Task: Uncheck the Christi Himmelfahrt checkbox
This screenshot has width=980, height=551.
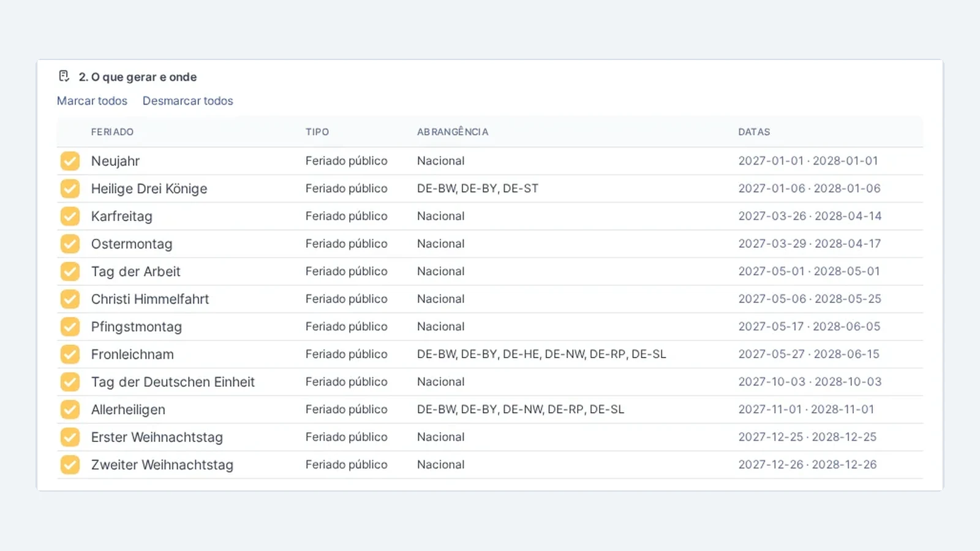Action: 70,299
